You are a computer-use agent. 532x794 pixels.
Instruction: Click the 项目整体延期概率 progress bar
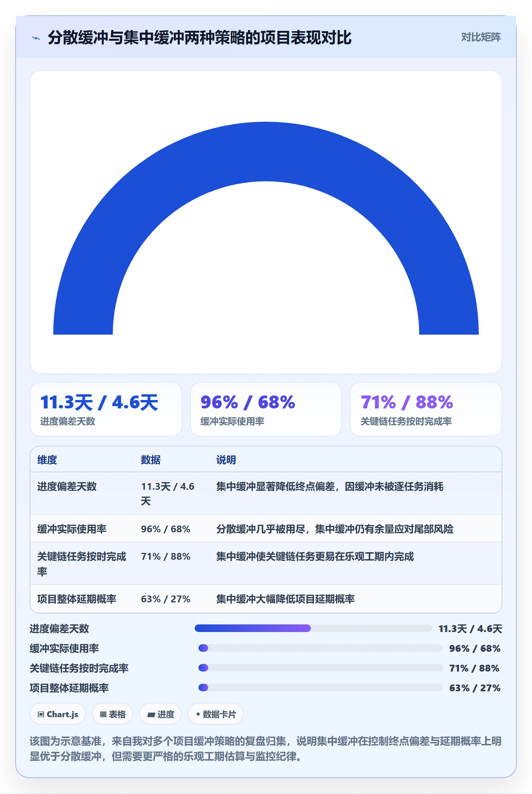tap(321, 688)
